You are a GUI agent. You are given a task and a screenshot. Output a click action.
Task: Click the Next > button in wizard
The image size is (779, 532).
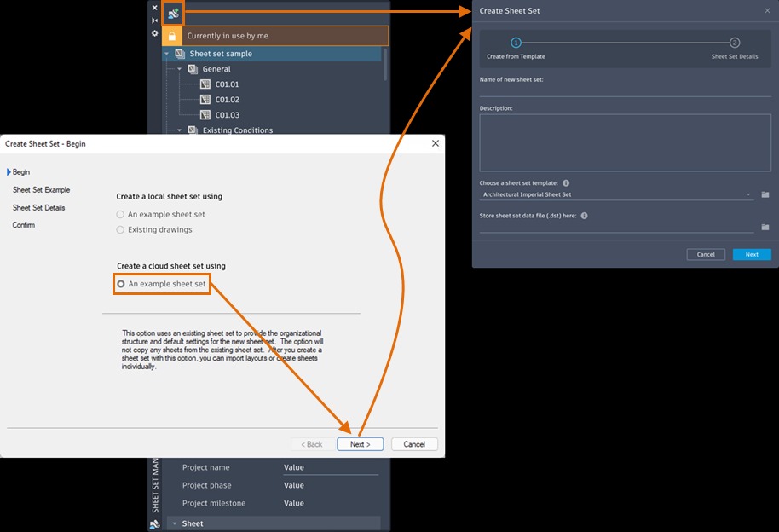pyautogui.click(x=361, y=444)
